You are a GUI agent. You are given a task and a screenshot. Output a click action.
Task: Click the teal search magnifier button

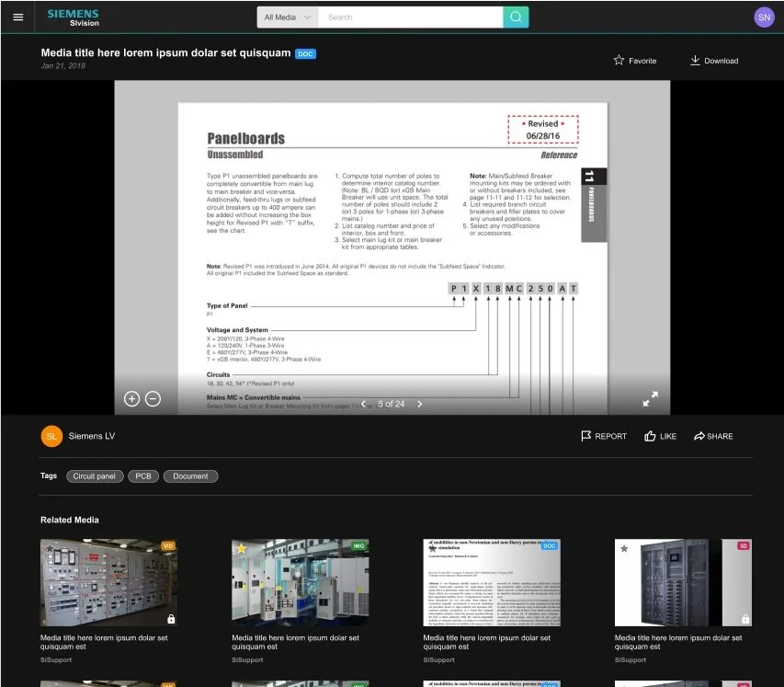pyautogui.click(x=516, y=17)
